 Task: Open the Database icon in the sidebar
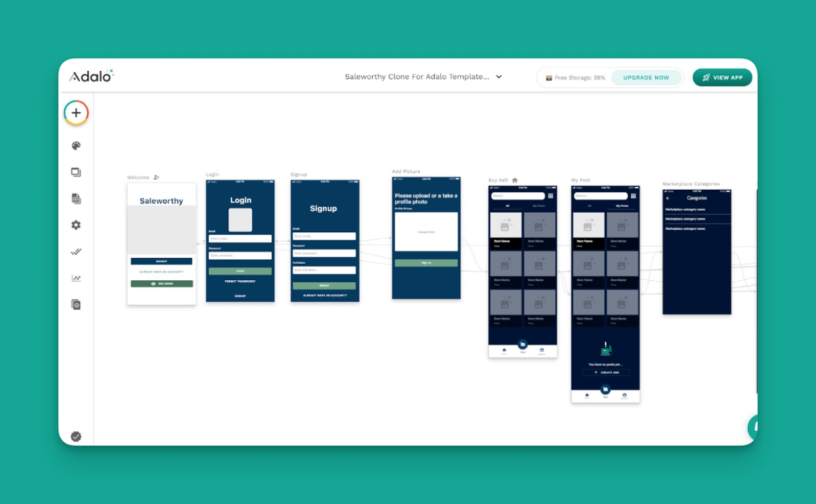75,198
